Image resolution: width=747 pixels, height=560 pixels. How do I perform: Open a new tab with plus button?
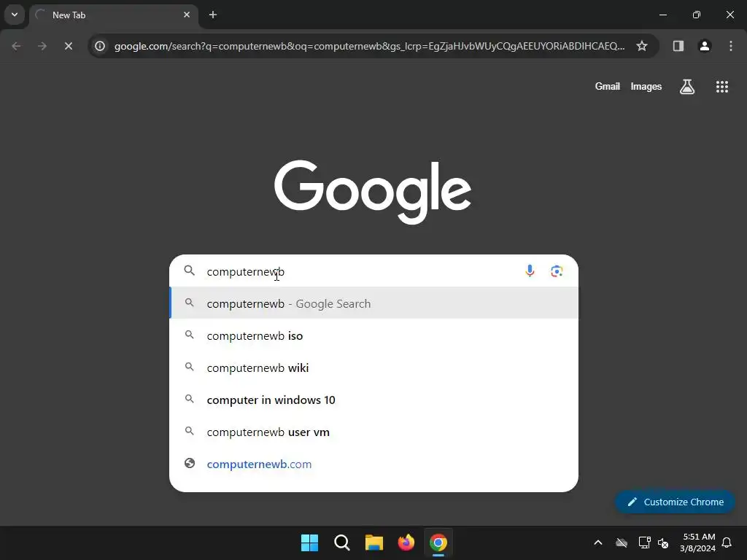213,15
